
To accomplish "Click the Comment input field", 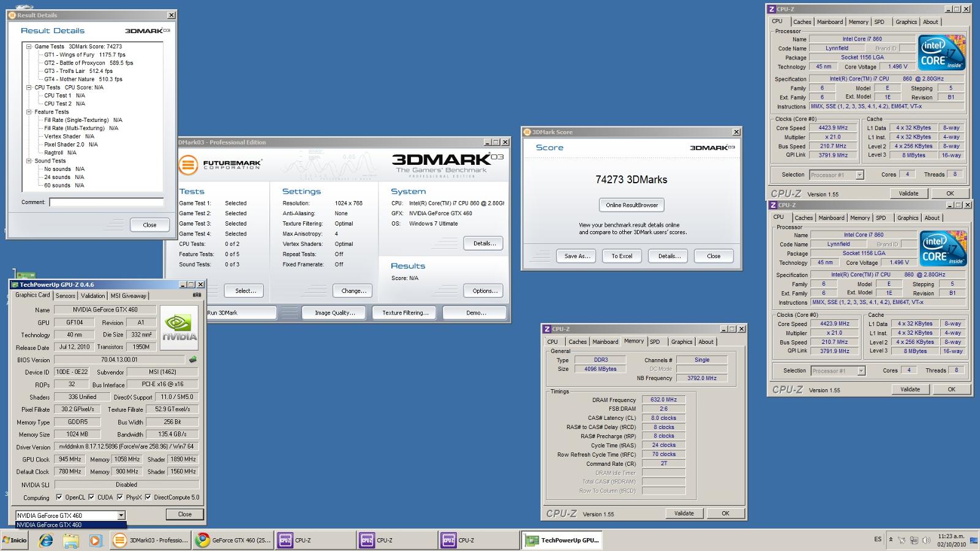I will [x=106, y=202].
